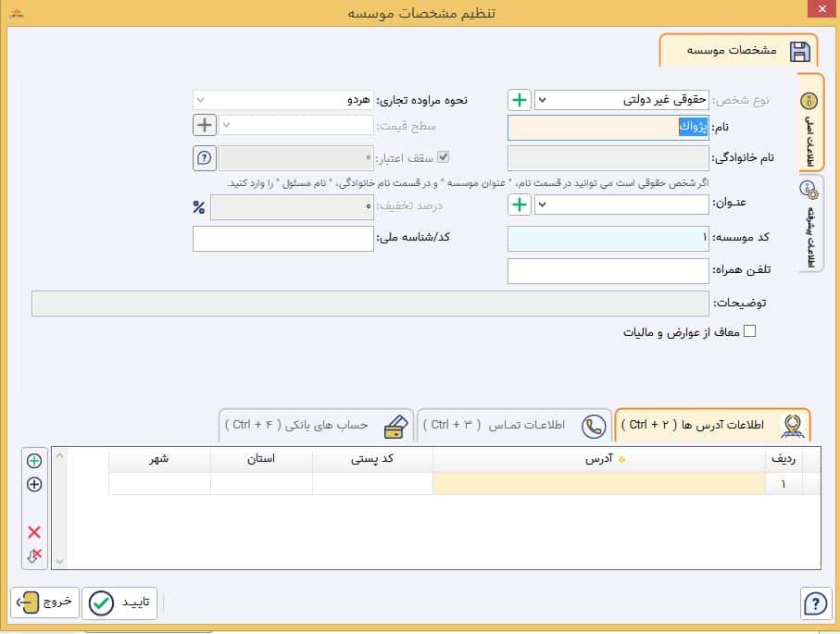Insert a row with the dark plus icon

[34, 485]
